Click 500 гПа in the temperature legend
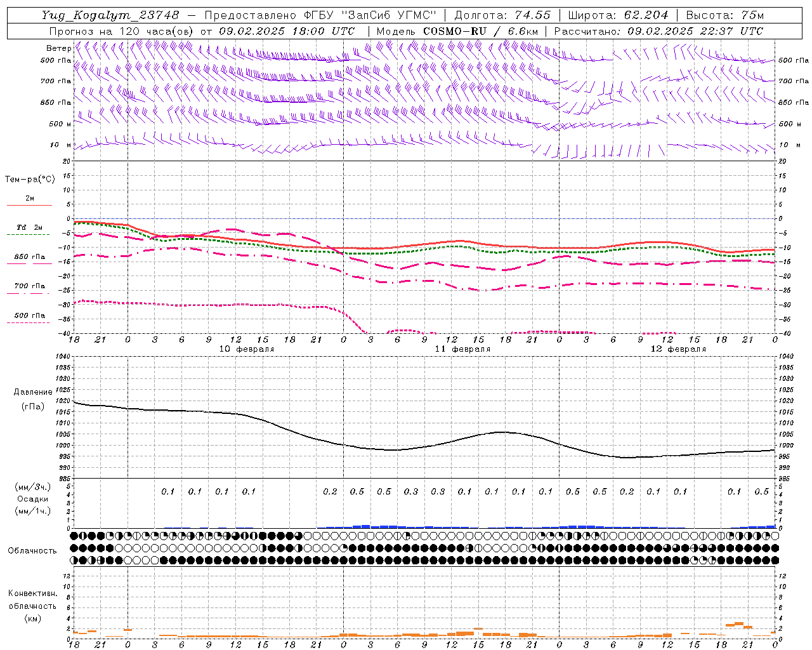Image resolution: width=812 pixels, height=650 pixels. click(30, 315)
